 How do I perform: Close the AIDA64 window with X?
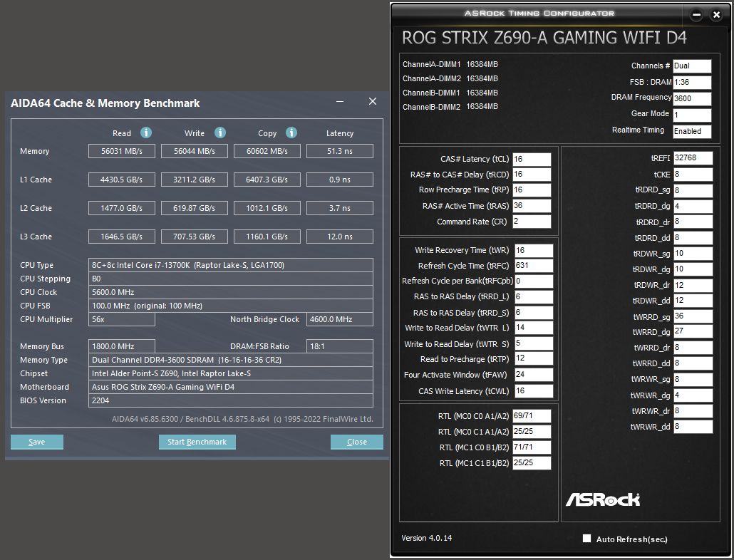click(373, 101)
